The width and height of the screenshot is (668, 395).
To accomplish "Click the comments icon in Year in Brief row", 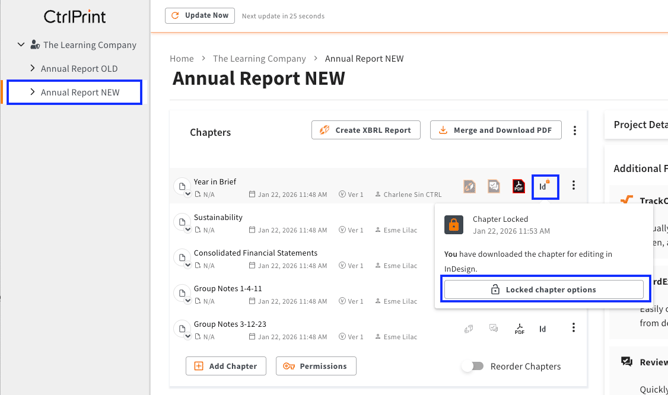I will click(x=494, y=186).
